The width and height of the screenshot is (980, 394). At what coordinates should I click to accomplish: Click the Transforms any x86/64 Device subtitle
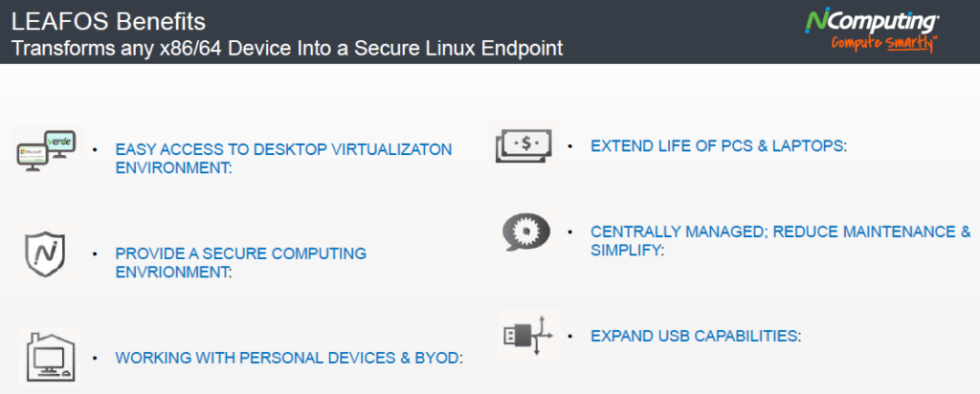tap(287, 48)
